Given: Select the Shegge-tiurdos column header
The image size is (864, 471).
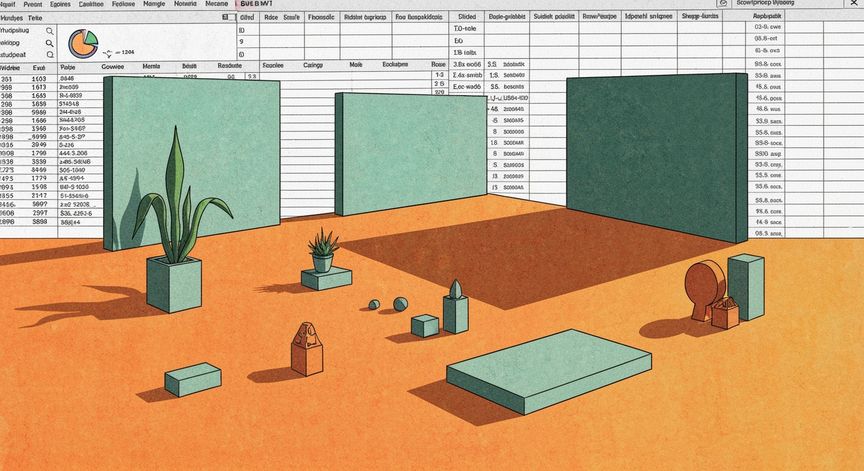Looking at the screenshot, I should click(700, 17).
